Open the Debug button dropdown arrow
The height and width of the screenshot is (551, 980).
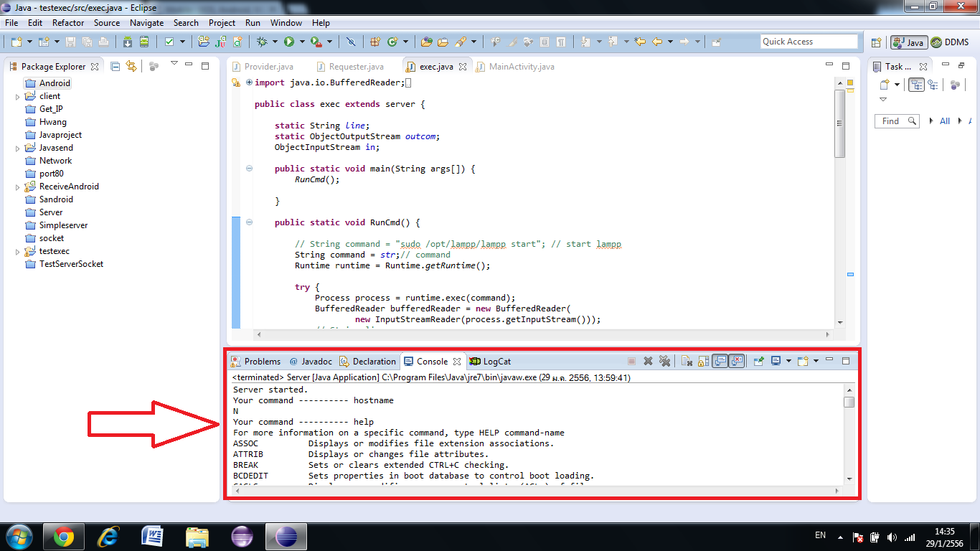[275, 42]
